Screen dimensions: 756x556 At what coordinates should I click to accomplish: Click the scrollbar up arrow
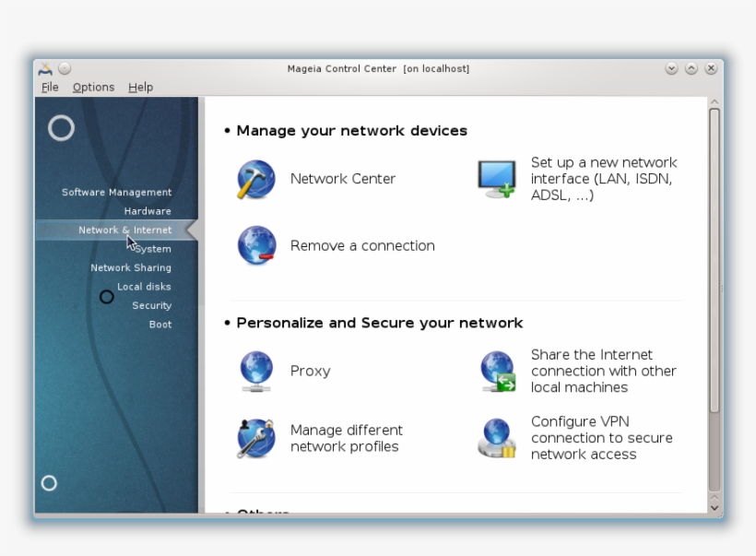coord(715,101)
